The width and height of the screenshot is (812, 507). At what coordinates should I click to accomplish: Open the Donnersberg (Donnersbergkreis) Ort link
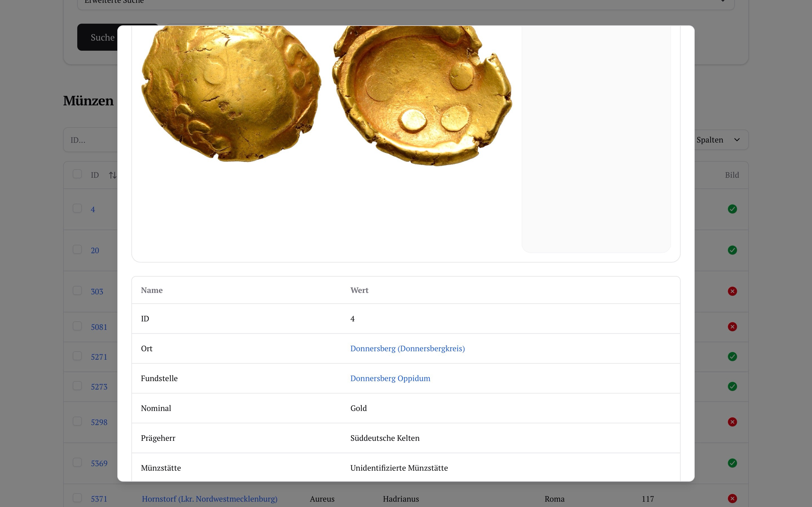[x=407, y=349]
